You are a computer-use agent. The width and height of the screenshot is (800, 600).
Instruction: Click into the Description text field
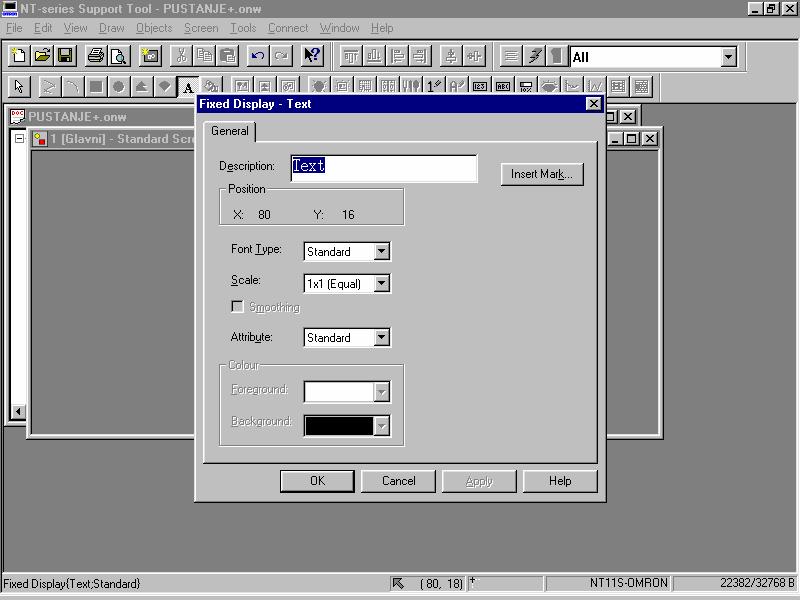[x=384, y=168]
